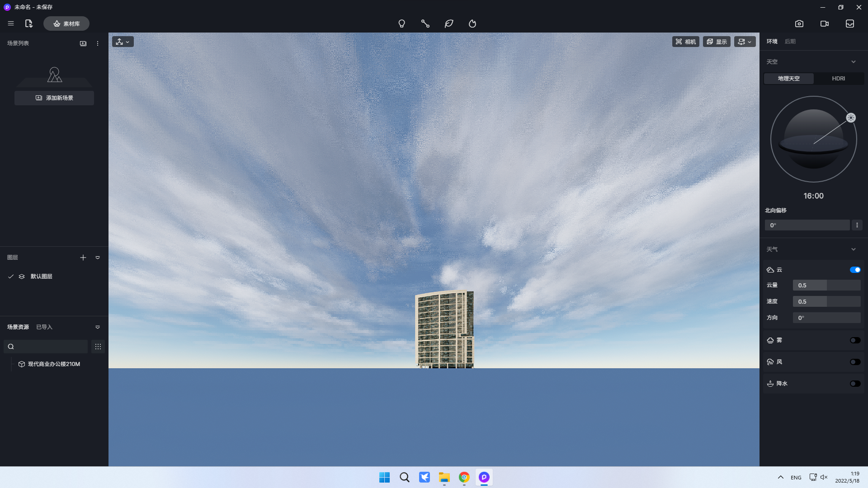Collapse the 天空 sky section
Viewport: 868px width, 488px height.
pyautogui.click(x=854, y=62)
